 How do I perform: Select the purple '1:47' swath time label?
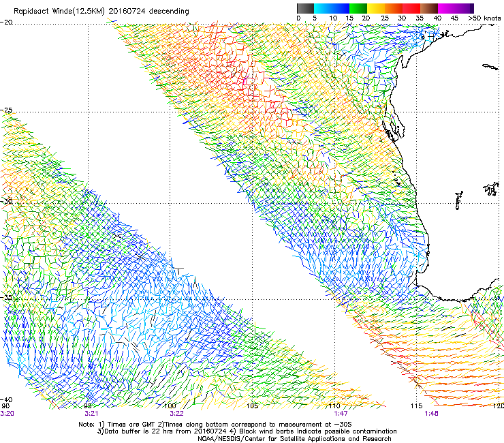[x=341, y=414]
